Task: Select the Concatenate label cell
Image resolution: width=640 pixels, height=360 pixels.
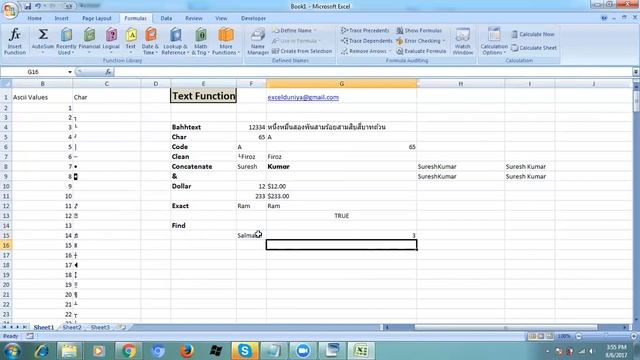Action: (203, 167)
